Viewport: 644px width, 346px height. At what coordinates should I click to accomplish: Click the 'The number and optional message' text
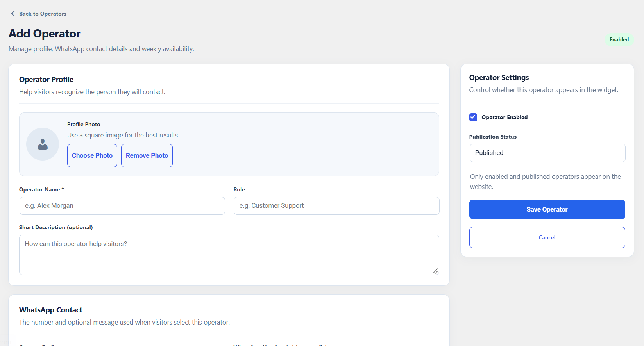point(124,322)
